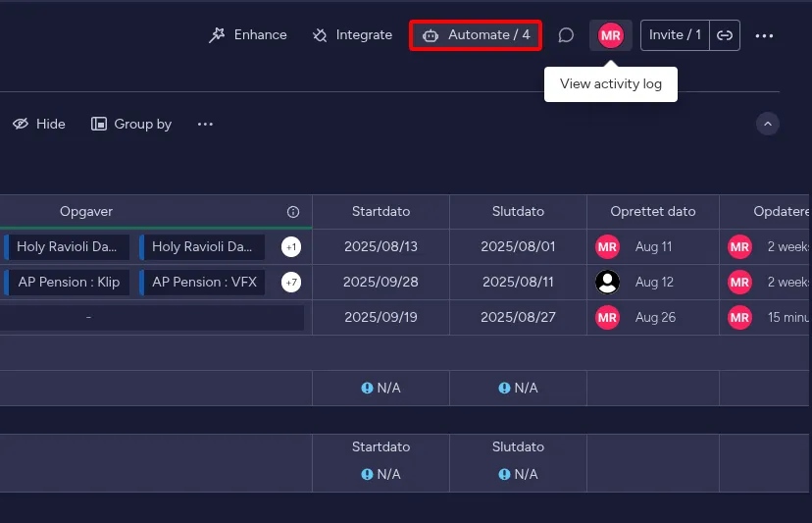Screen dimensions: 812x523
Task: Click the Opgaver column info icon
Action: point(293,212)
